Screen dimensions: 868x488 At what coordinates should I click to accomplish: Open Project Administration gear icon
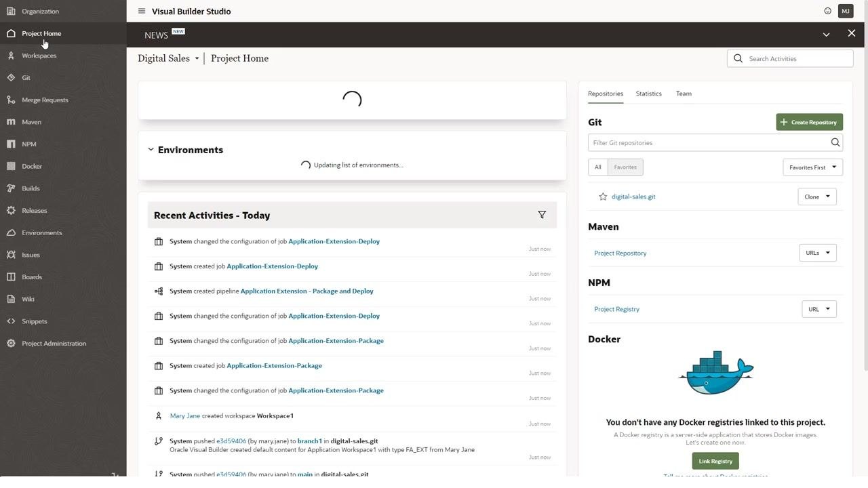pyautogui.click(x=11, y=344)
